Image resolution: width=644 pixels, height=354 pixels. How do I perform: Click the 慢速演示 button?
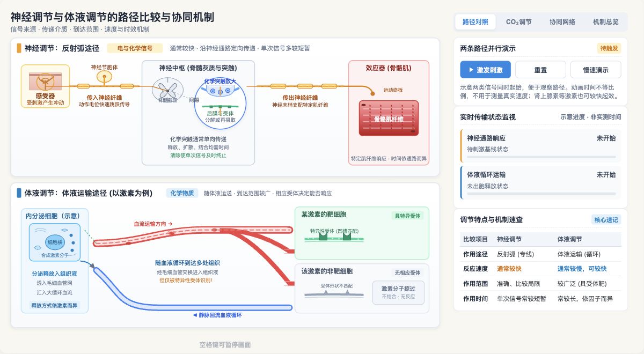pos(596,70)
